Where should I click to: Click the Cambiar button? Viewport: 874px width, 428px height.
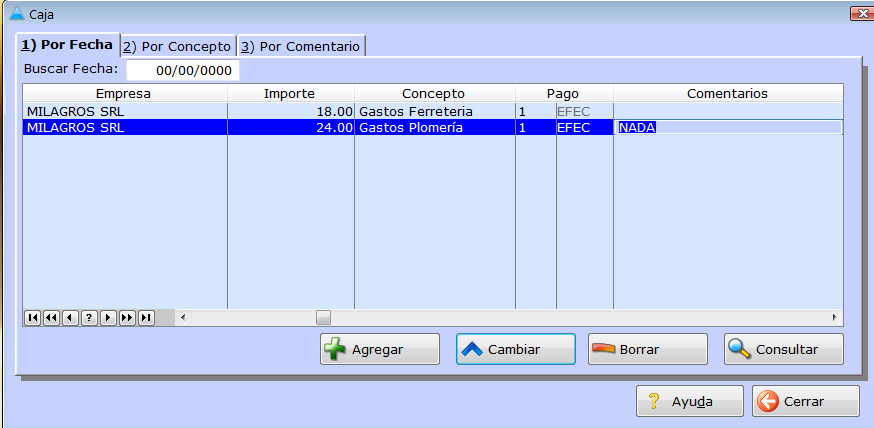click(515, 349)
